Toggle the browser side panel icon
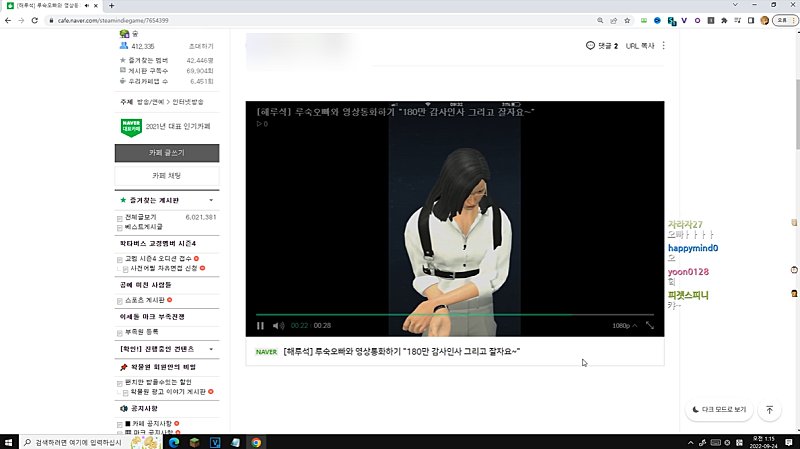 pyautogui.click(x=751, y=20)
